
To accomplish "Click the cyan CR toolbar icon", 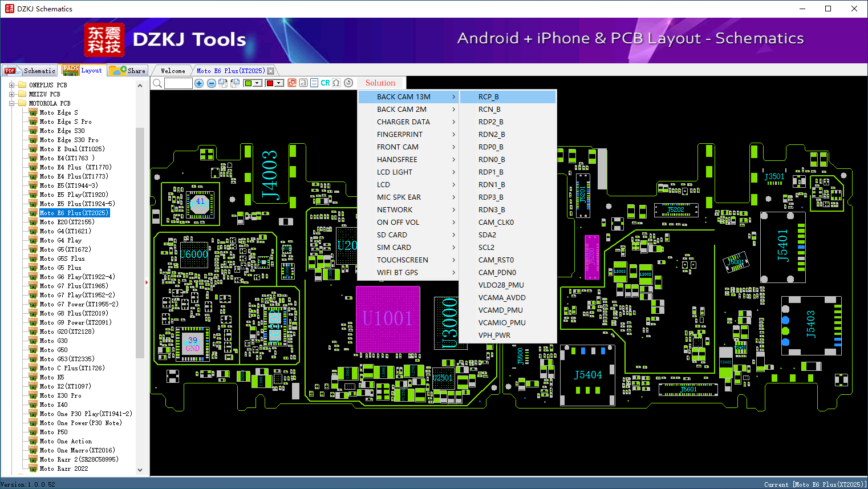I will coord(325,83).
